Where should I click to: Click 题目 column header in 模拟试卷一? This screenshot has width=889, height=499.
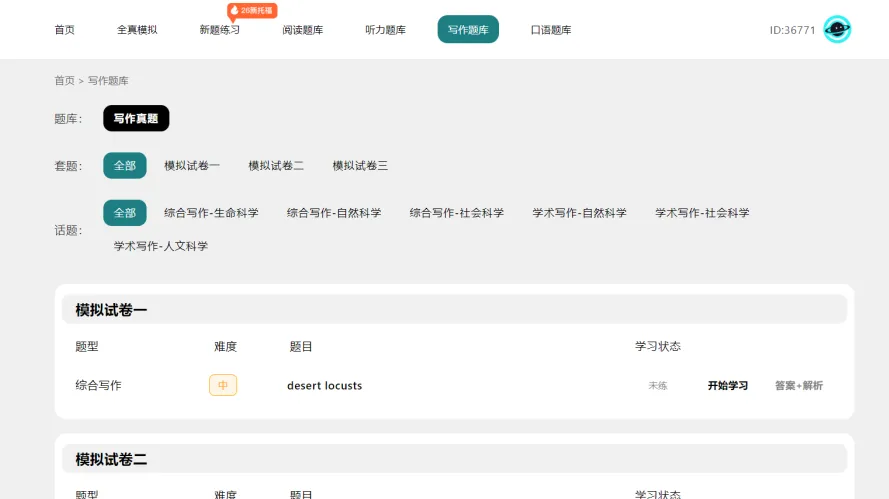(301, 346)
